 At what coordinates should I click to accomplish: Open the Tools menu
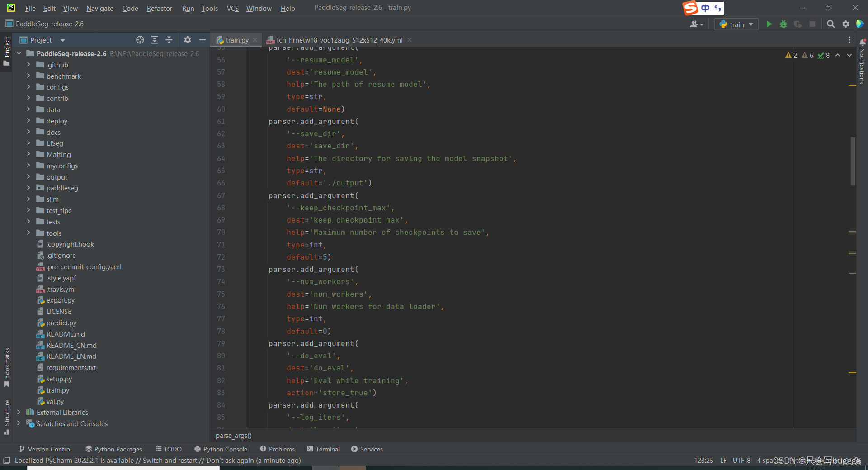point(209,8)
